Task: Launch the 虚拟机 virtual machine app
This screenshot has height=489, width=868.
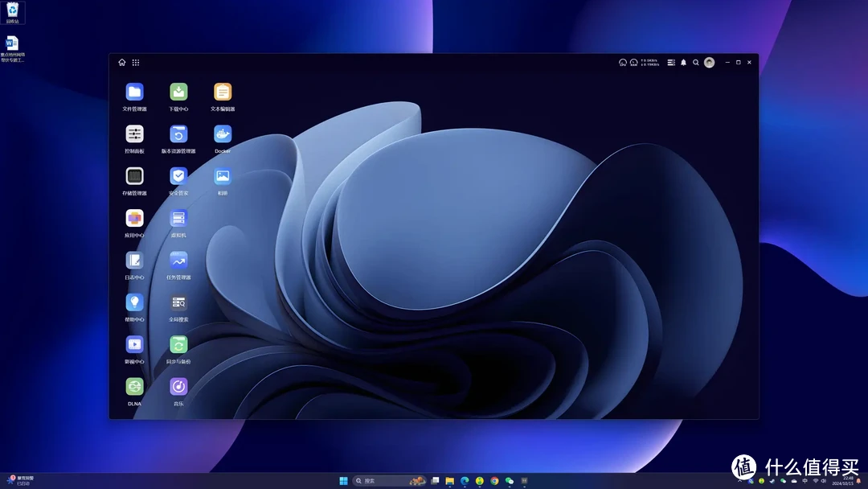Action: [178, 218]
